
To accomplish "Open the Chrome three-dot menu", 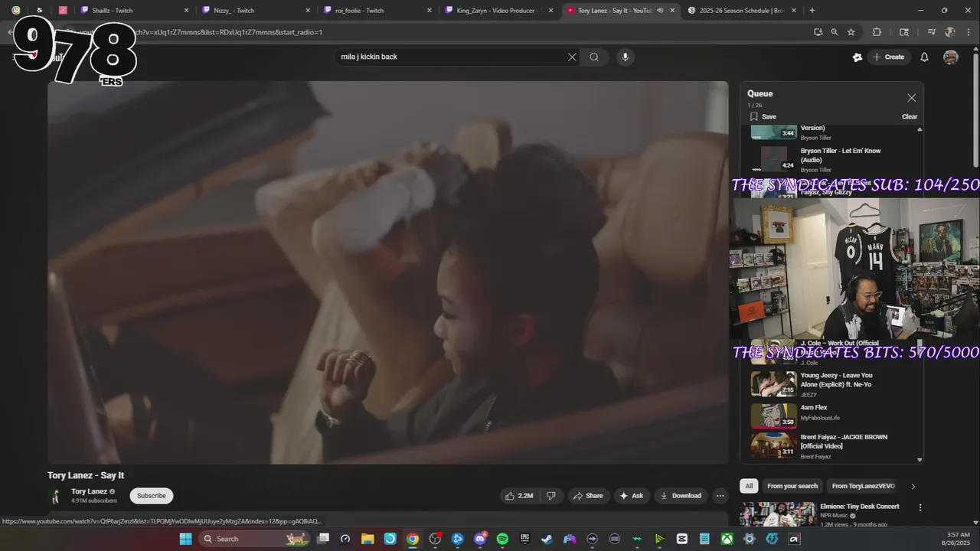I will click(968, 32).
